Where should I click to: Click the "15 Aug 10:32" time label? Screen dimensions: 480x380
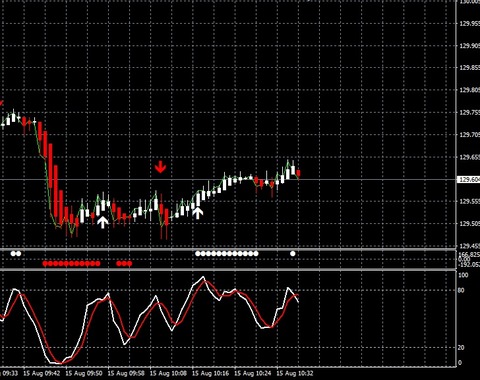tap(295, 373)
